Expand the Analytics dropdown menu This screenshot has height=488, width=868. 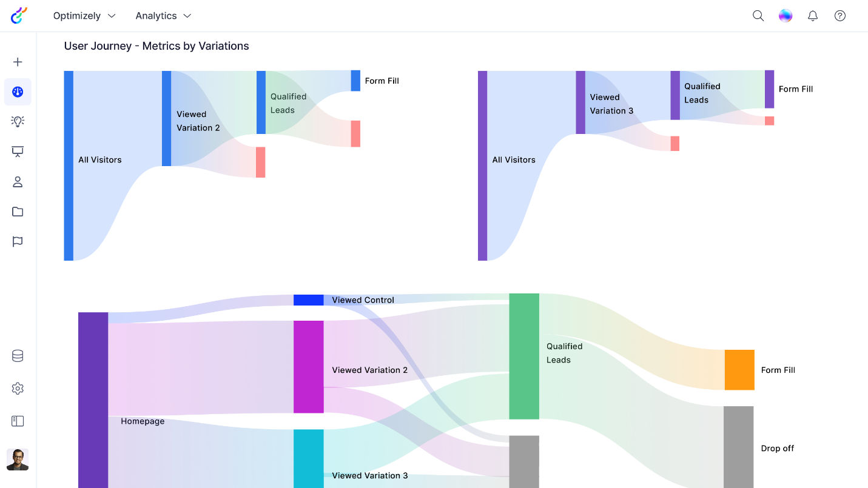point(163,16)
